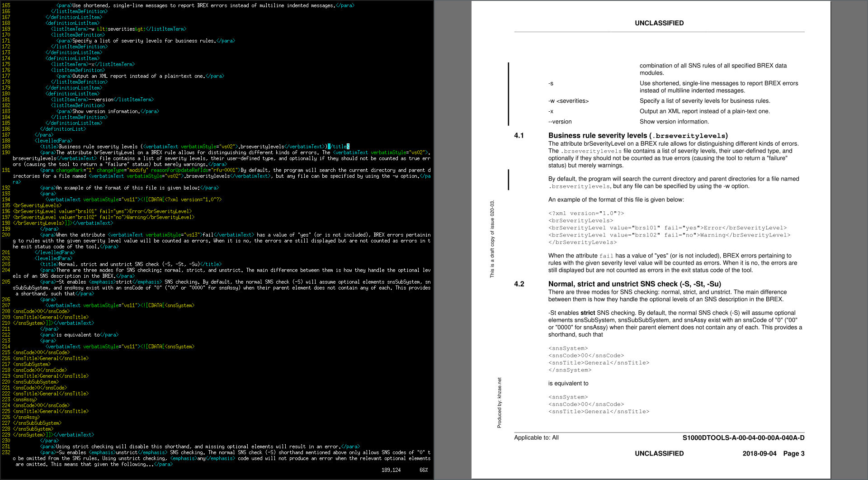Click '<snsAssy>' on line 223 in editor

coord(25,399)
